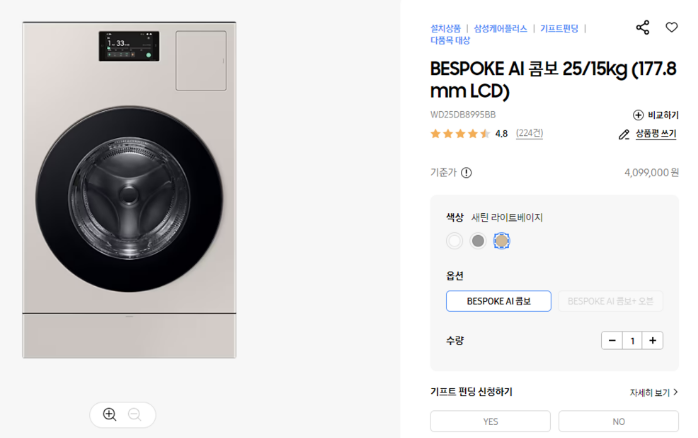This screenshot has height=438, width=698.
Task: Select the gray color swatch
Action: [x=478, y=241]
